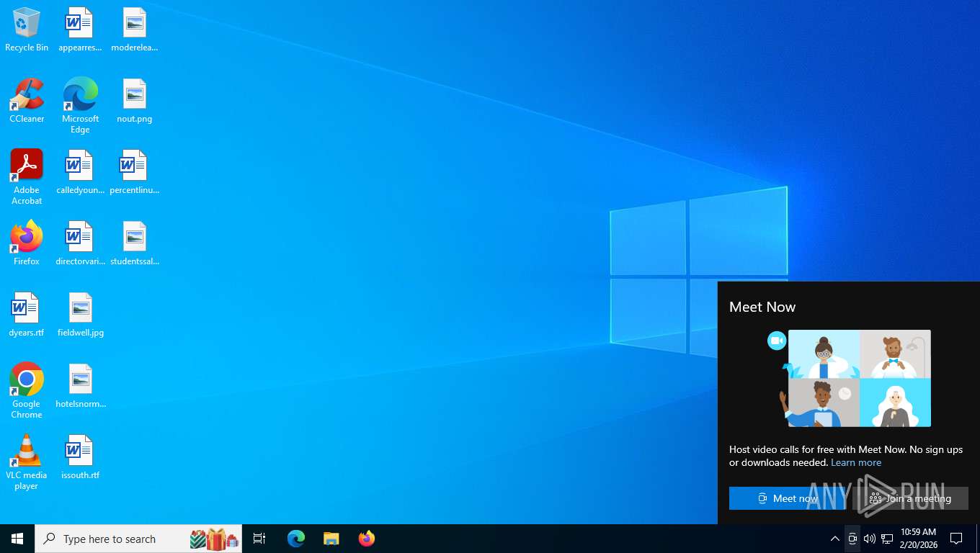Click the Meet Now tray icon
This screenshot has height=553, width=980.
coord(852,539)
